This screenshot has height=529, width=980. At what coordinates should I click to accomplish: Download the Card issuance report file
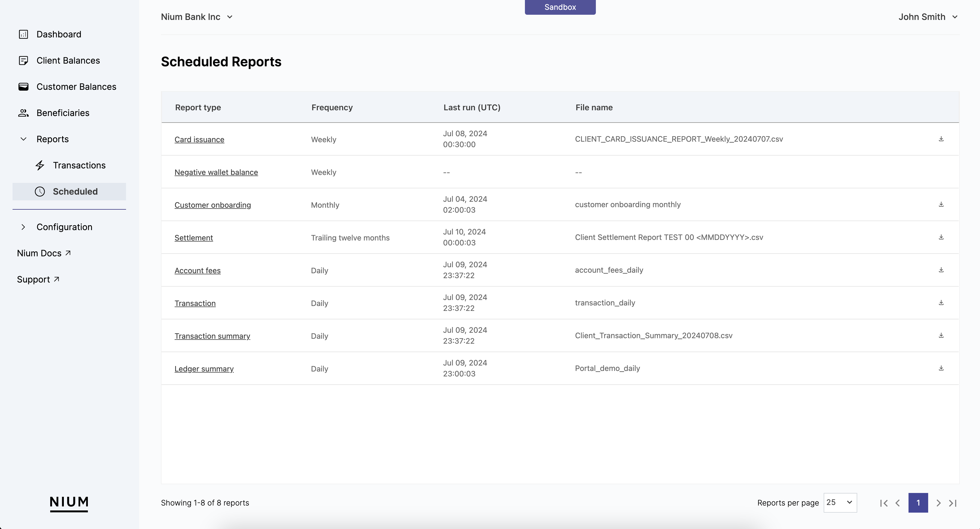941,139
